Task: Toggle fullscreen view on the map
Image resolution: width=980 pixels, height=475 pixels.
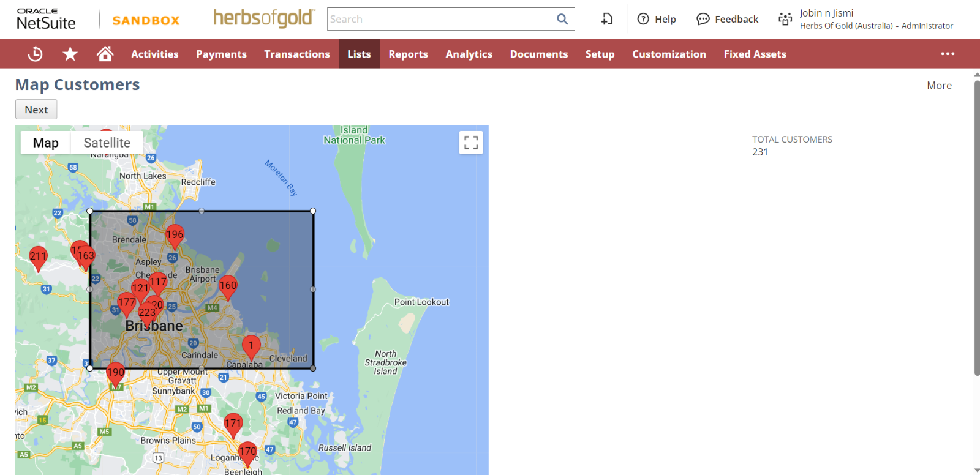Action: [470, 143]
